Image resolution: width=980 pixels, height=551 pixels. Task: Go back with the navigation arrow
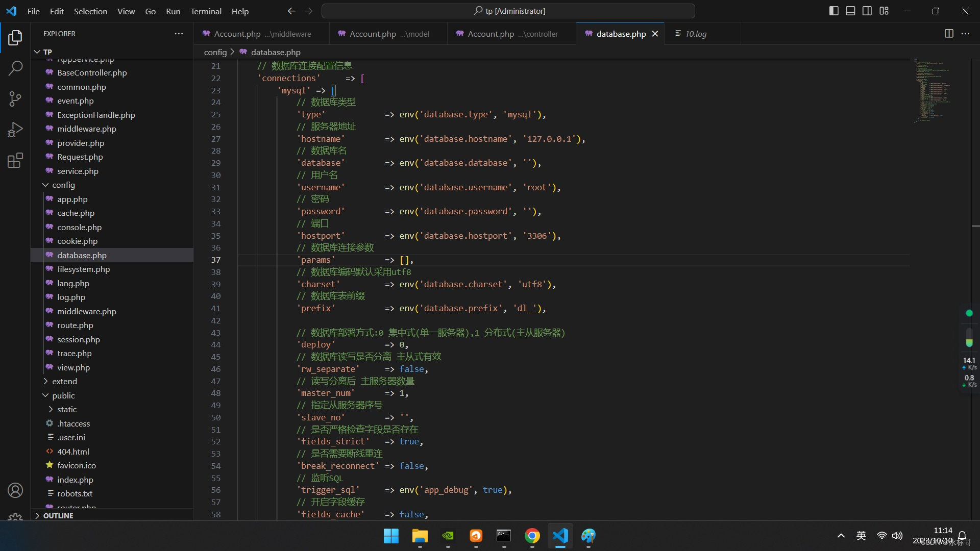(x=291, y=11)
